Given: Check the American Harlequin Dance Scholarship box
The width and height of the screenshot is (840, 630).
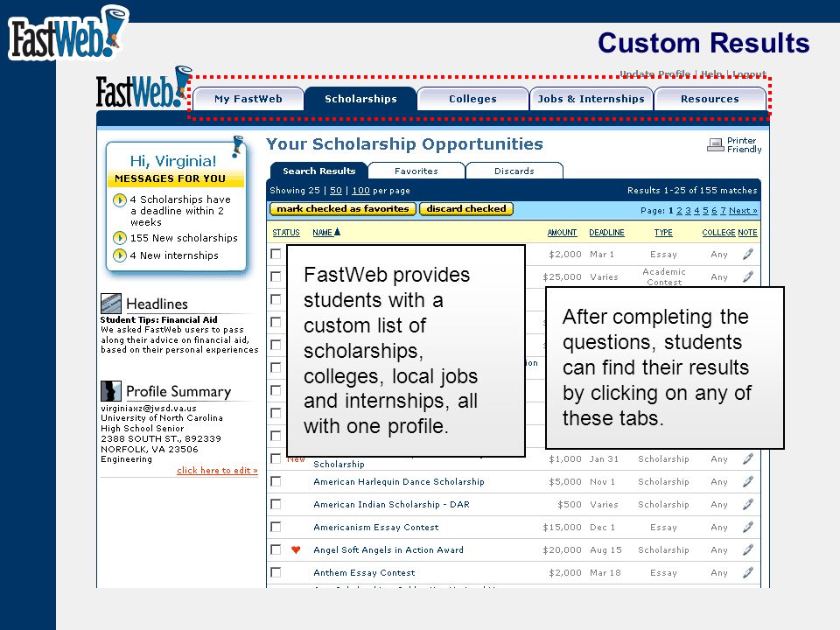Looking at the screenshot, I should pyautogui.click(x=276, y=481).
